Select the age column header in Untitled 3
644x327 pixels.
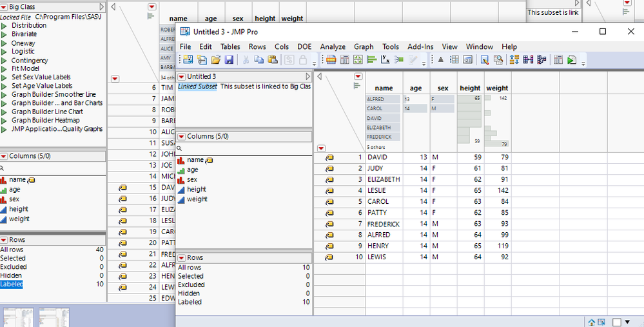point(416,88)
